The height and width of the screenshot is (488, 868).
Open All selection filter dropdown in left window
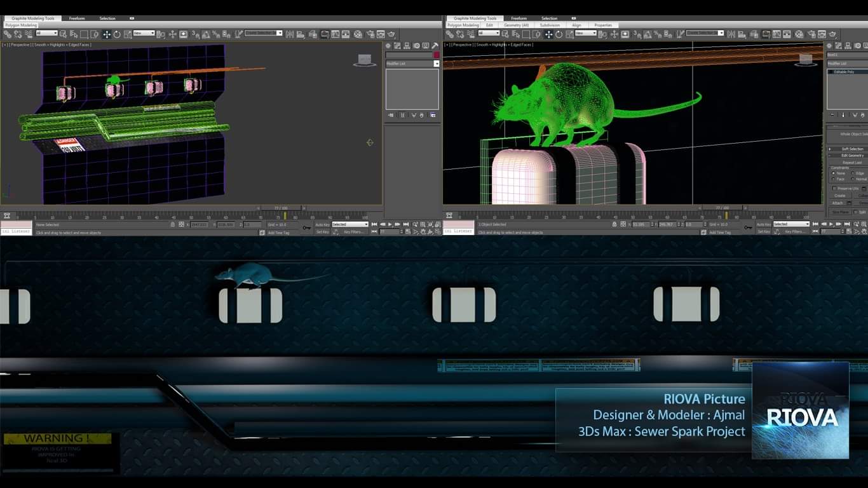(46, 33)
